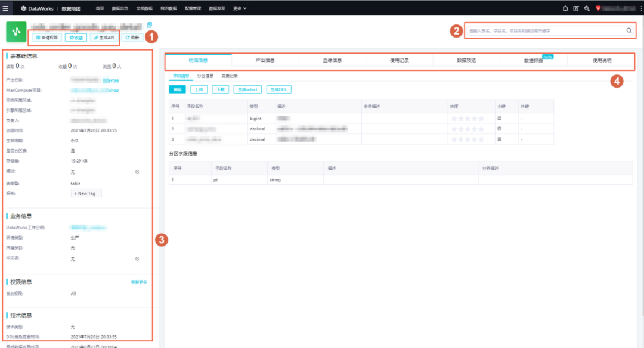This screenshot has width=644, height=348.
Task: Open 全部数据 in the top navigation
Action: pos(144,8)
